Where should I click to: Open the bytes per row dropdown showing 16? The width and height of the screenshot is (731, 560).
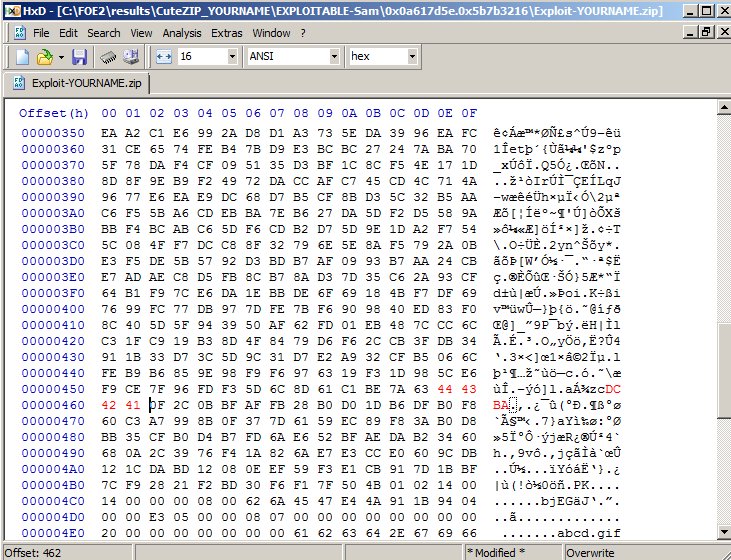[232, 57]
